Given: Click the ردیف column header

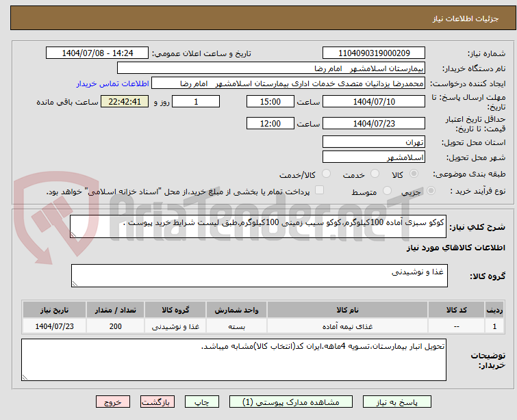Looking at the screenshot, I should click(494, 310).
